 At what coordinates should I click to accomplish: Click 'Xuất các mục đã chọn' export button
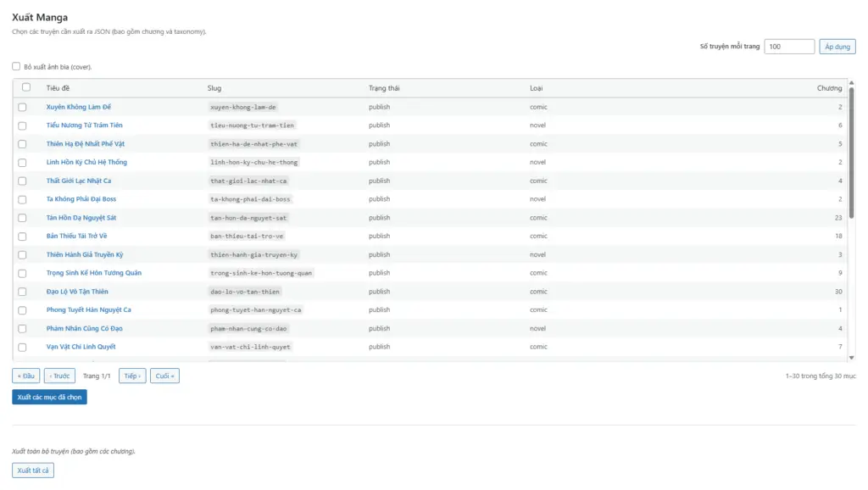(x=49, y=397)
